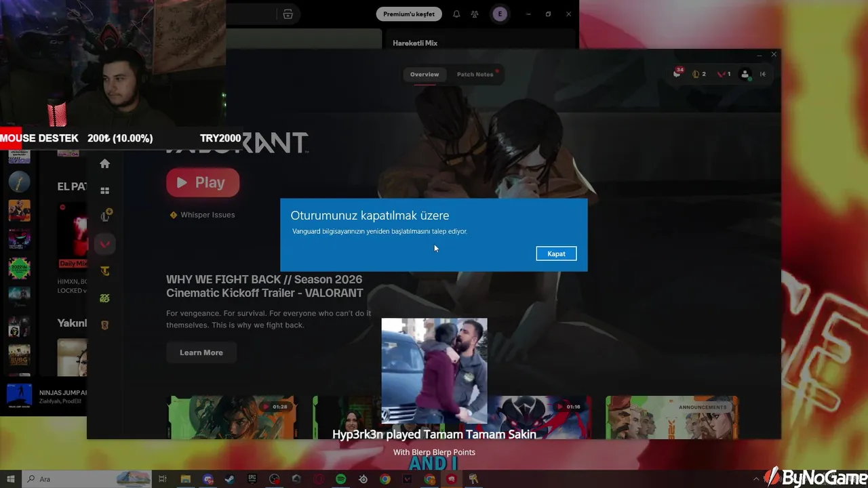The image size is (868, 488).
Task: Open League friends count icon showing 2
Action: (699, 74)
